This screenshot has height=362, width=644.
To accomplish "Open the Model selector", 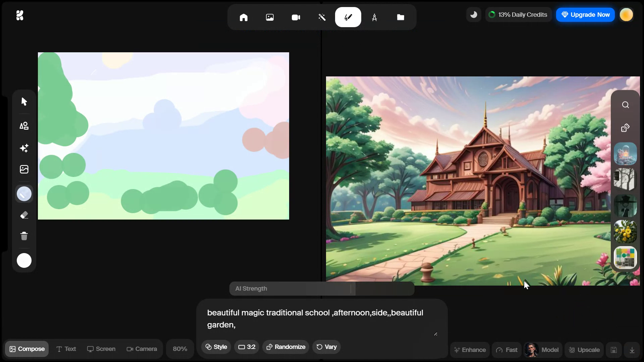I will [x=542, y=350].
